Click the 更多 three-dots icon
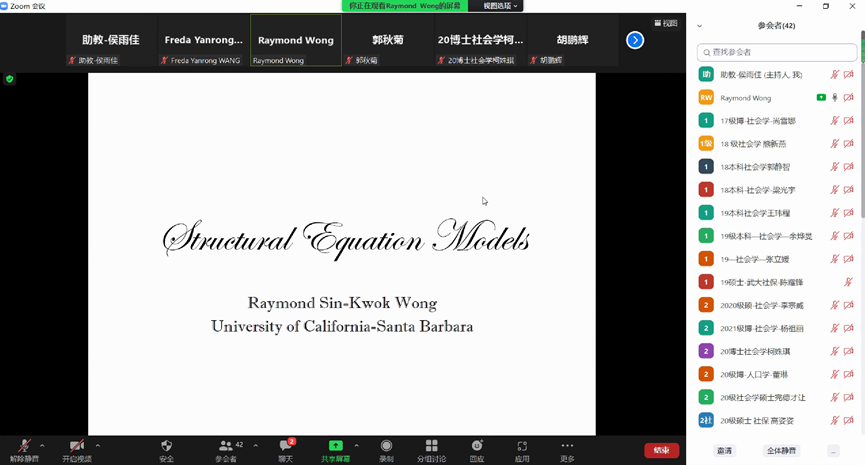865x465 pixels. (x=567, y=445)
